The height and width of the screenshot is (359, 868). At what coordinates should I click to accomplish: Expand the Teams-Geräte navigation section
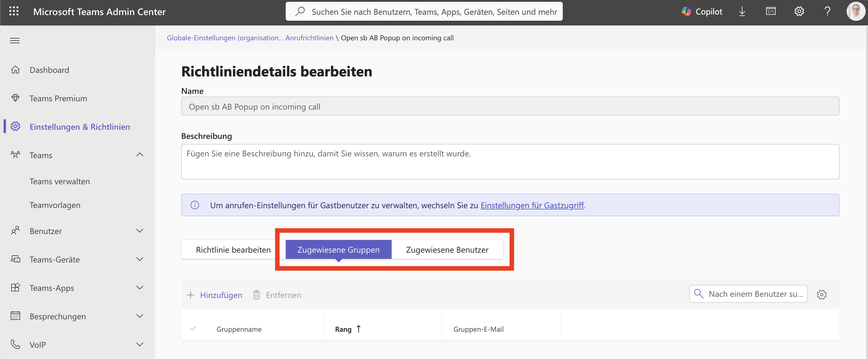(139, 259)
